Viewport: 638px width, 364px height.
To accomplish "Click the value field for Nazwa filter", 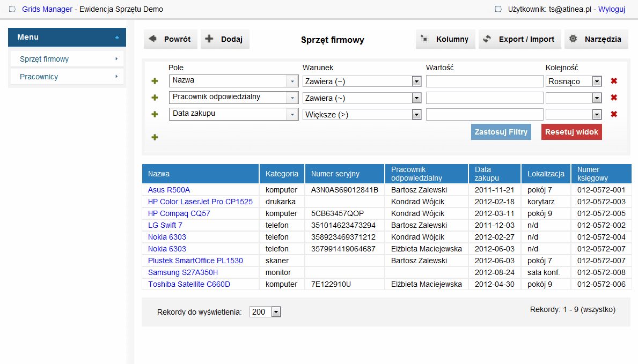I will [x=485, y=81].
